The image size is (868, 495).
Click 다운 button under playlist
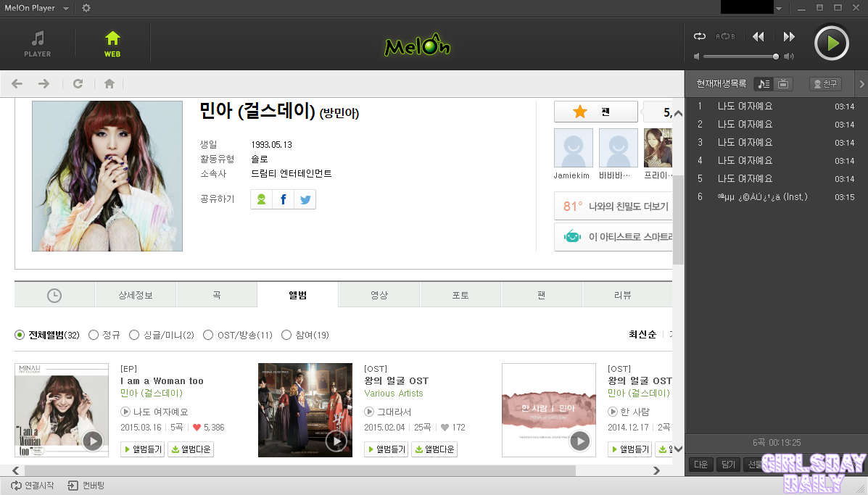[x=700, y=465]
